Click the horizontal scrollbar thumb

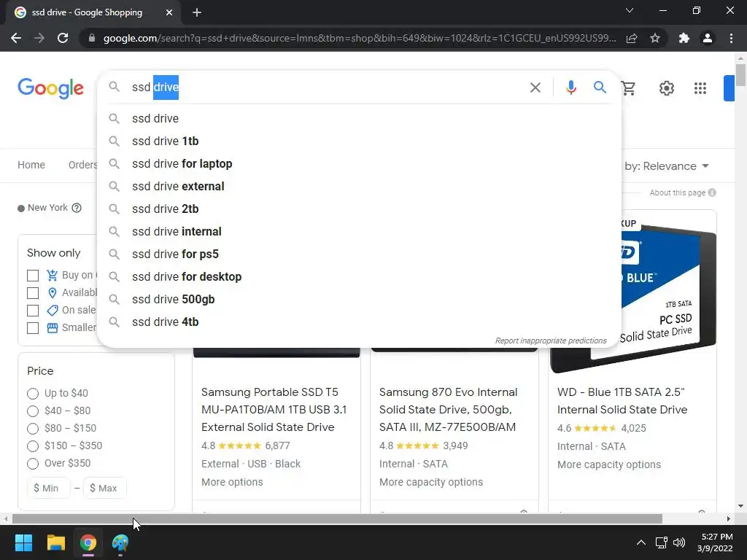337,519
